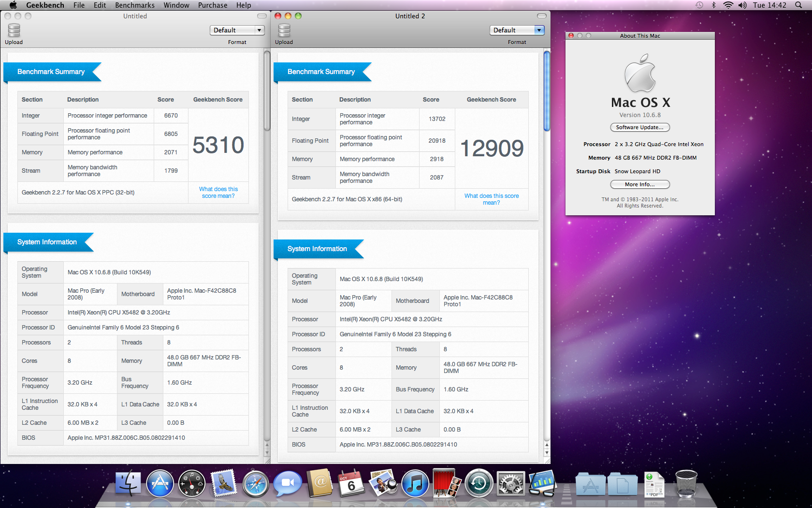812x508 pixels.
Task: Click Upload icon in Untitled 2 window
Action: tap(284, 30)
